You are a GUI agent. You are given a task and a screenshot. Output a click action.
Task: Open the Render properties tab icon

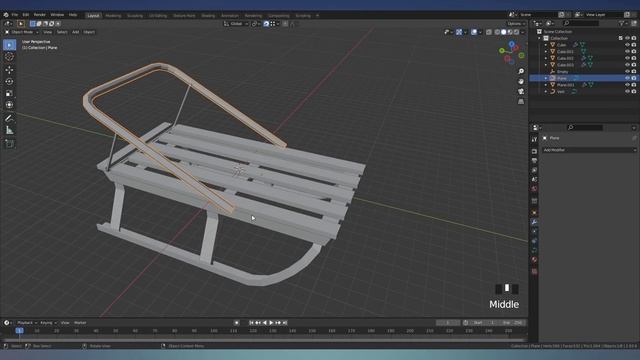(x=534, y=151)
